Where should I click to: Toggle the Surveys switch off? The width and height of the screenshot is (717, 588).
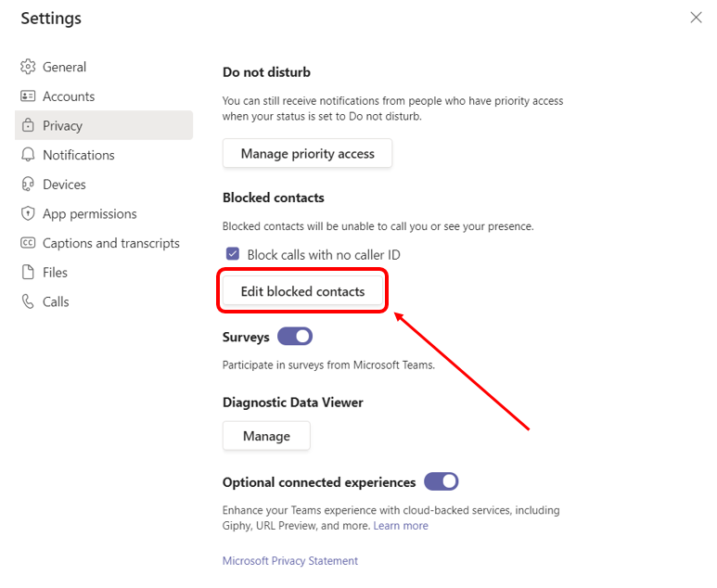click(295, 337)
